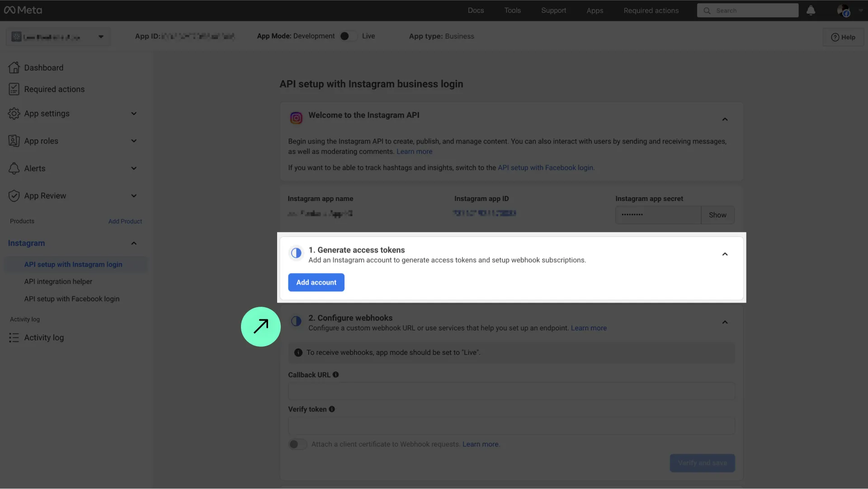The image size is (868, 489).
Task: Collapse Configure webhooks section
Action: click(x=725, y=323)
